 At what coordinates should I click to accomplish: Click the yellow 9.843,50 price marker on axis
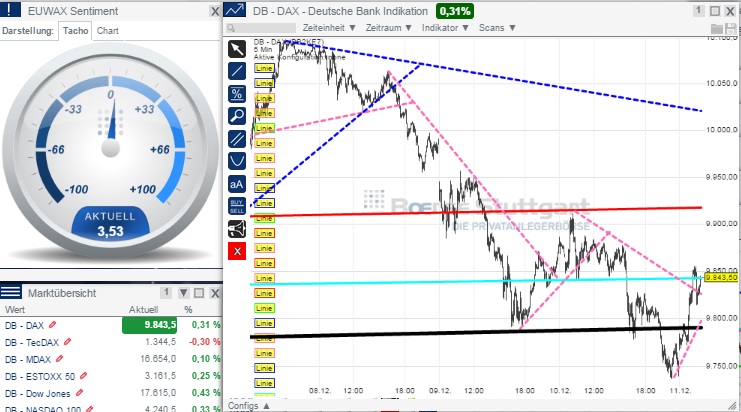[x=721, y=277]
